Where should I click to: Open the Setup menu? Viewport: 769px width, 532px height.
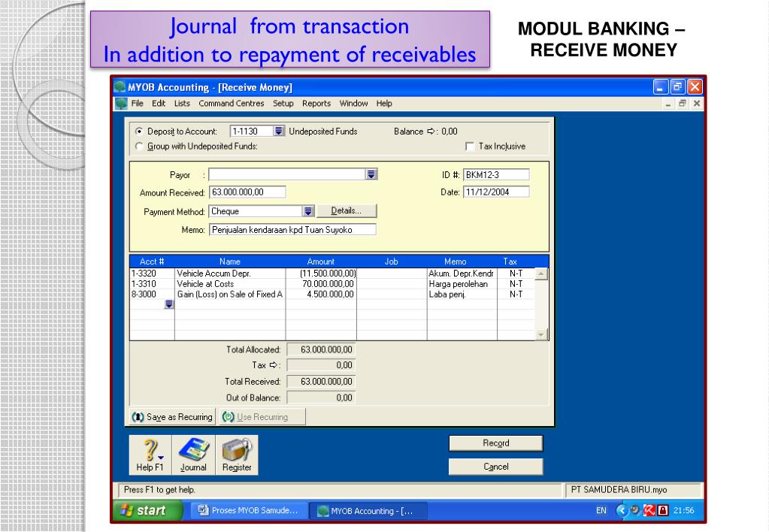click(283, 104)
